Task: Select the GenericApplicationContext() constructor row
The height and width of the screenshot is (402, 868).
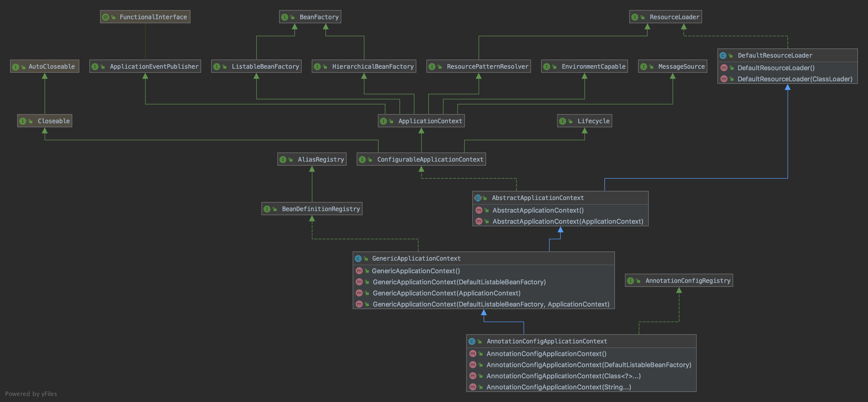Action: coord(484,271)
